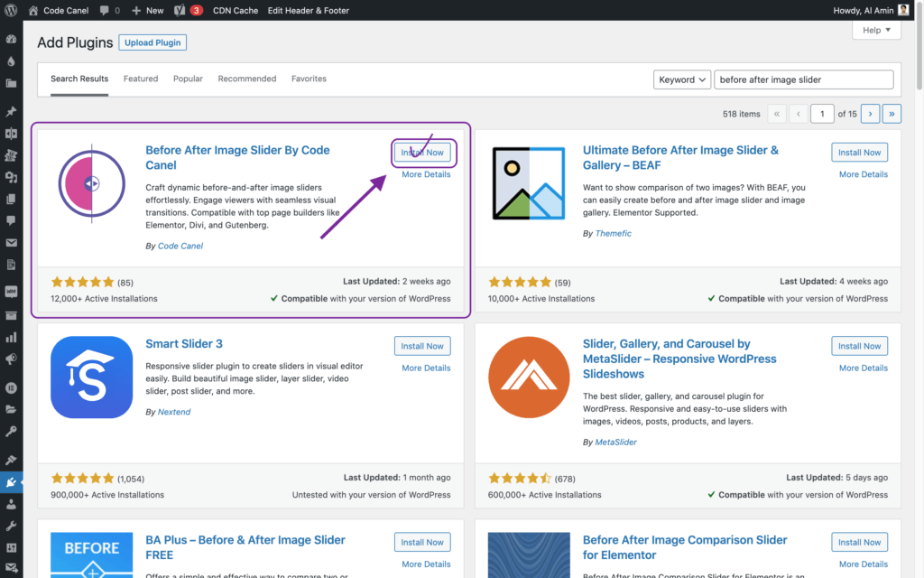Install Ultimate Before After Image Slider BEAF
Viewport: 924px width, 578px height.
click(x=860, y=152)
